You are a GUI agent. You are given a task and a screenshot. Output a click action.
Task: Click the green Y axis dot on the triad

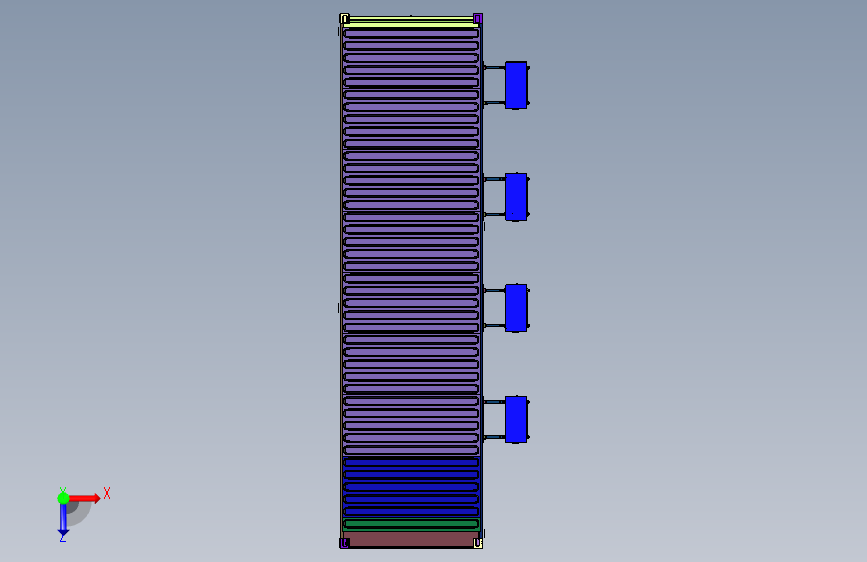[63, 498]
